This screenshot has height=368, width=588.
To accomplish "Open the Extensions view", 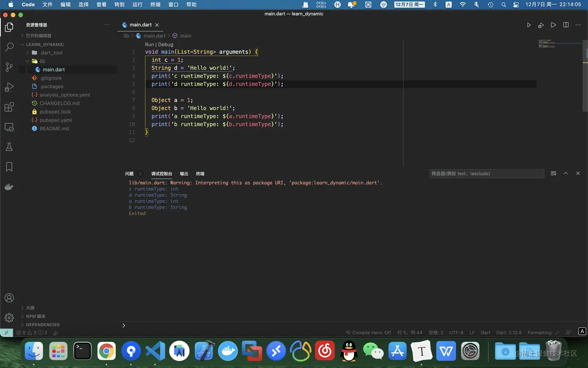I will click(x=9, y=107).
